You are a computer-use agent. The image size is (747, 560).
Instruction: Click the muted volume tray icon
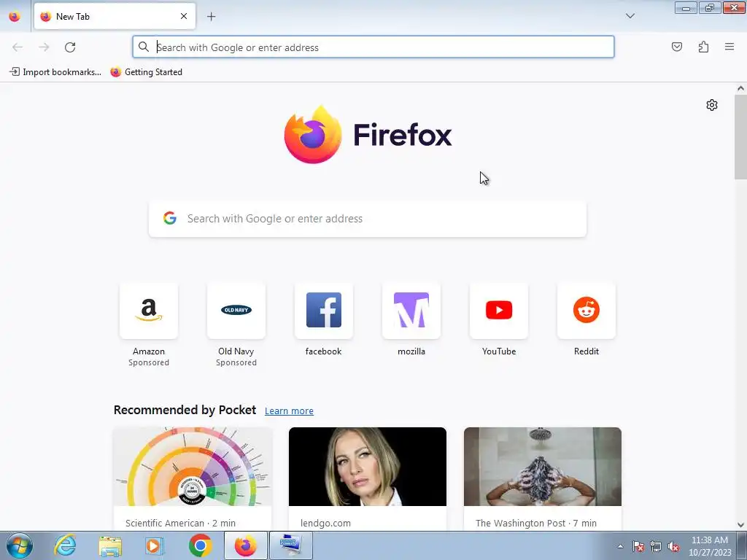(673, 546)
